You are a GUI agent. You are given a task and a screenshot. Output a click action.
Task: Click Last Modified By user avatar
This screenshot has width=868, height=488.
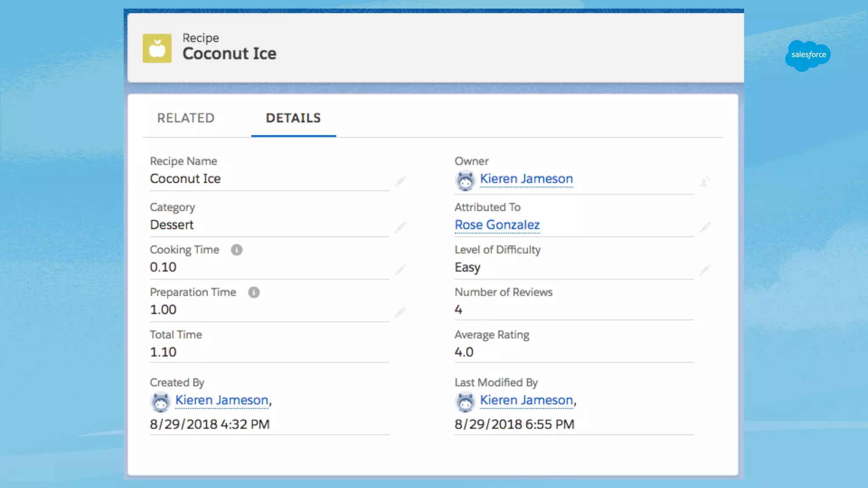coord(465,402)
